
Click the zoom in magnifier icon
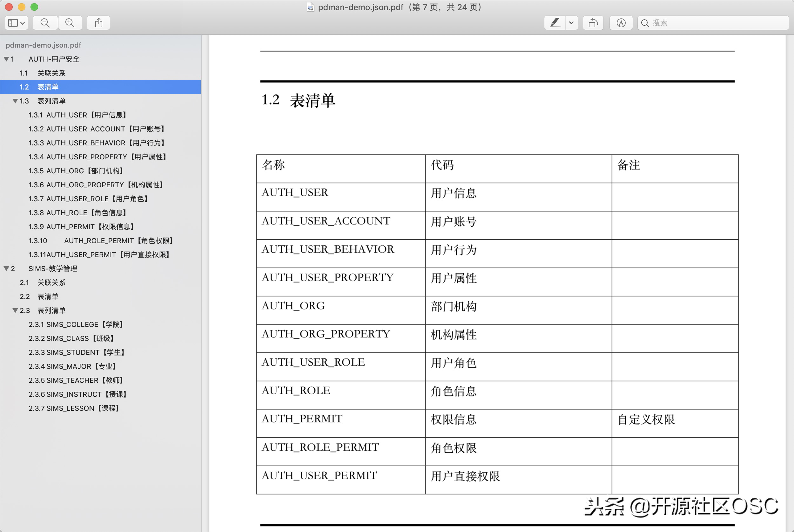click(70, 23)
